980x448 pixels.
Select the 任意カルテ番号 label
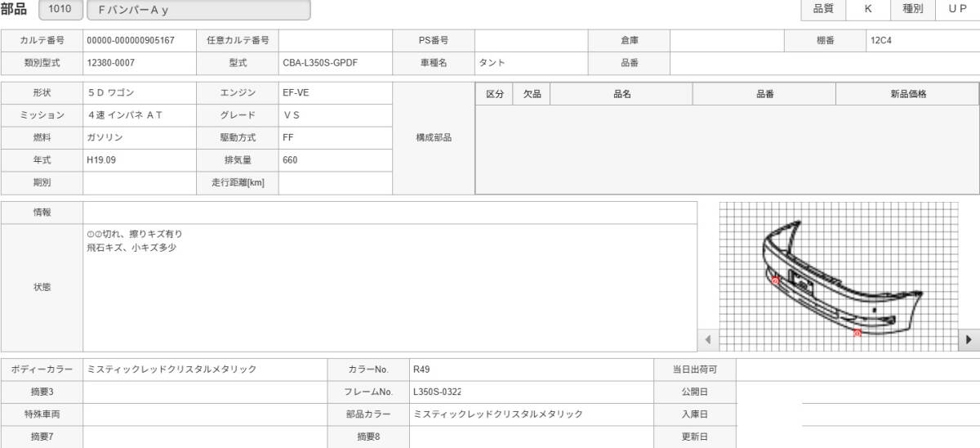pyautogui.click(x=238, y=40)
